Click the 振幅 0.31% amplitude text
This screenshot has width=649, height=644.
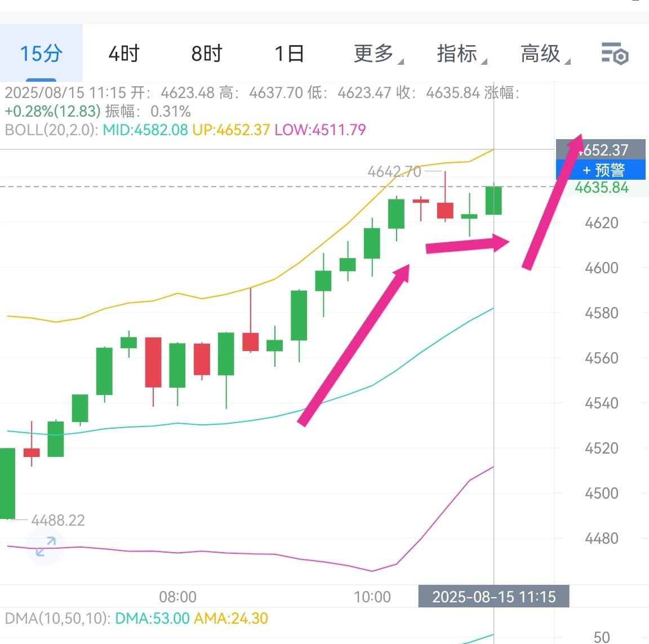pos(148,112)
